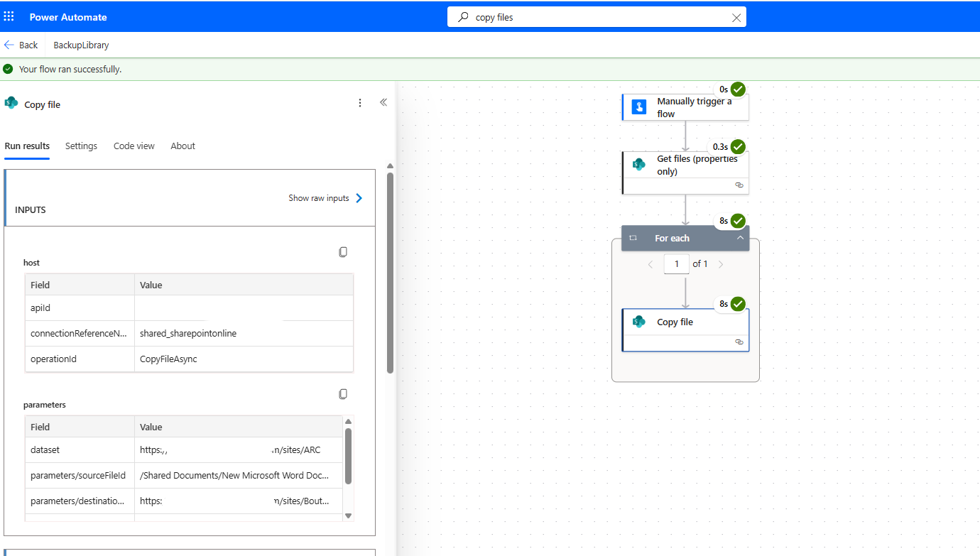Image resolution: width=980 pixels, height=556 pixels.
Task: Click the copy files search field
Action: [x=597, y=17]
